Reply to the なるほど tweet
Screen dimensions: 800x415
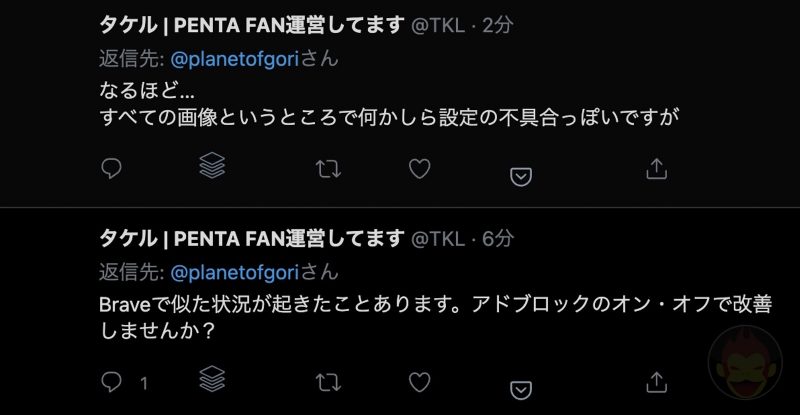(x=112, y=168)
